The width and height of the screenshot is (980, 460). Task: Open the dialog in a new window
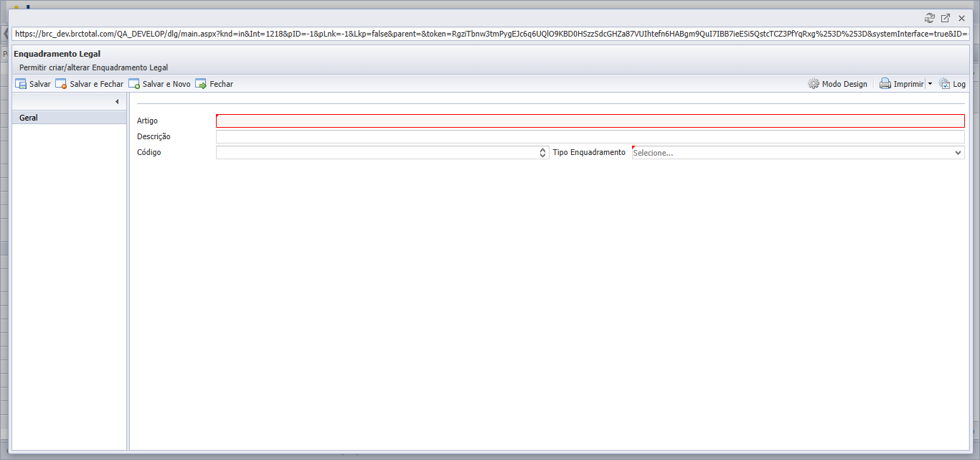[x=946, y=18]
